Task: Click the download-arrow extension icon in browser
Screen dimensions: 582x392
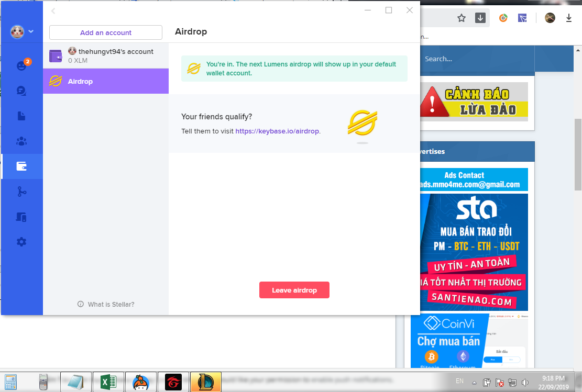Action: tap(480, 18)
